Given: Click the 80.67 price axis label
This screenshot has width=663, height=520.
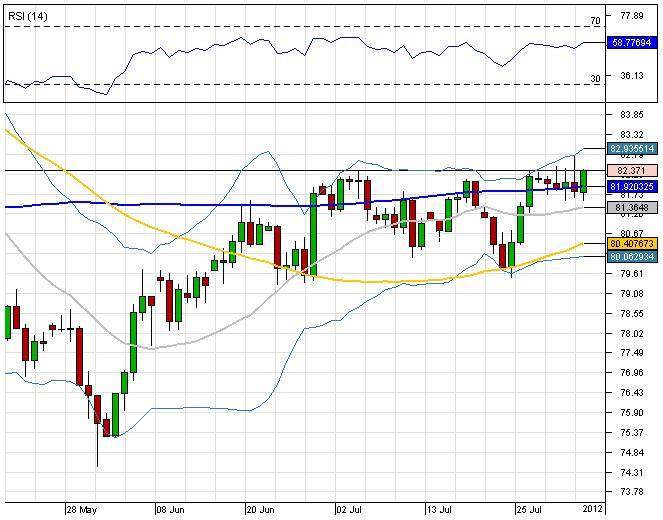Looking at the screenshot, I should click(631, 234).
